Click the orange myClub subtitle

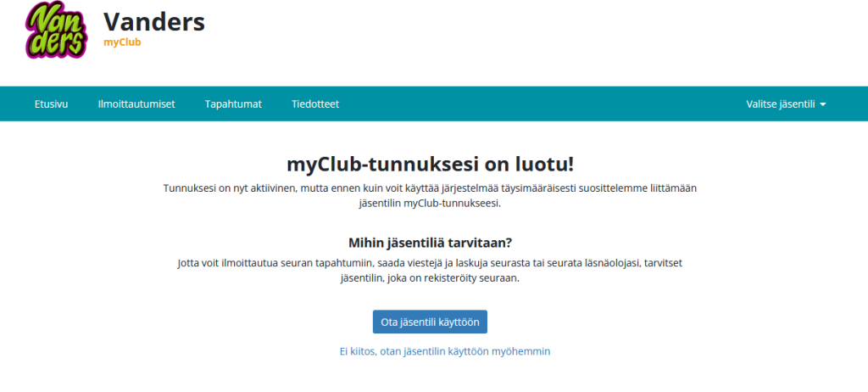tap(121, 42)
